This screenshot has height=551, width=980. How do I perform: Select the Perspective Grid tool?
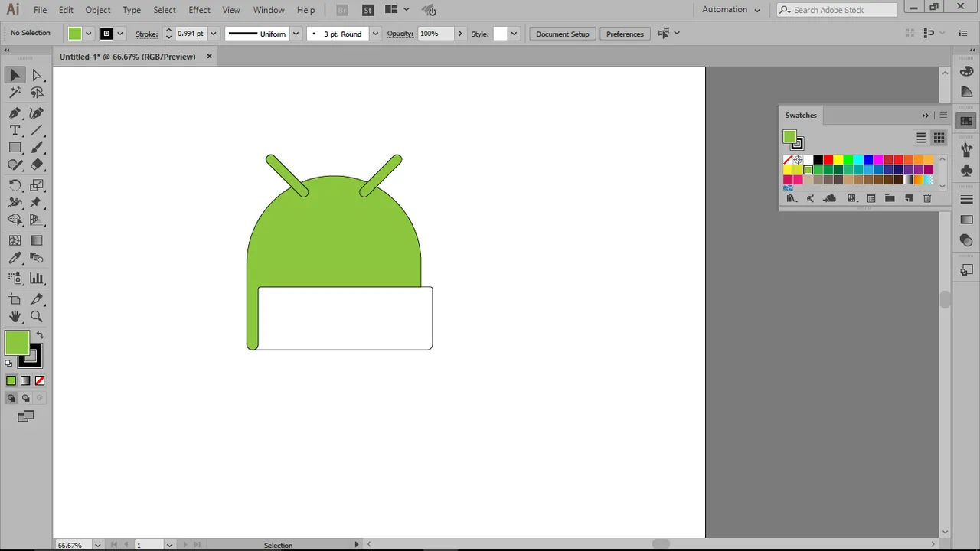pyautogui.click(x=37, y=220)
